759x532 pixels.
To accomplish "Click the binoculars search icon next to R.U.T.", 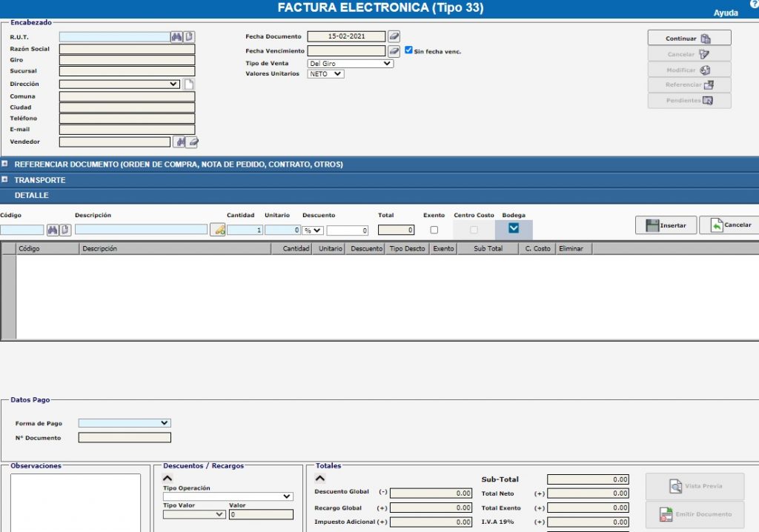I will point(176,36).
